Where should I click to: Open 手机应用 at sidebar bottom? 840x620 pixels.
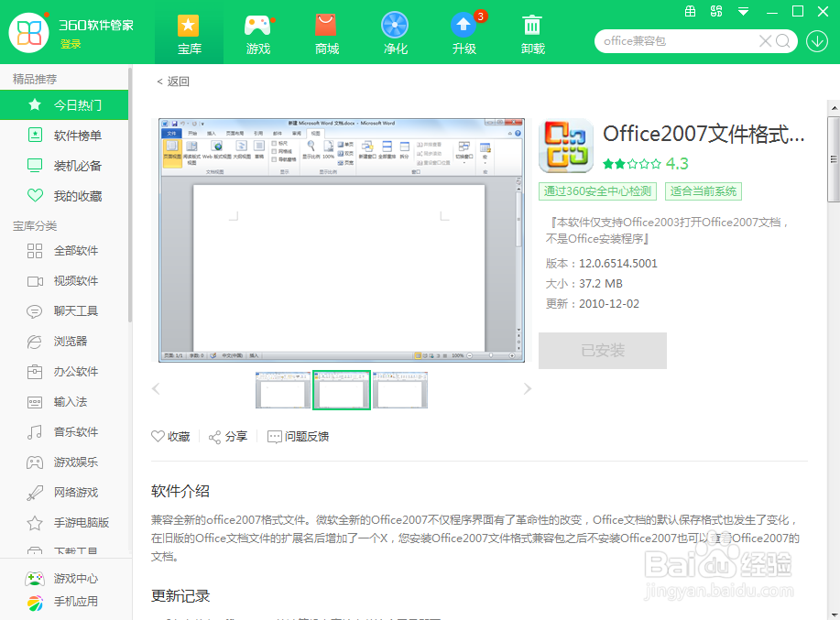(x=62, y=602)
